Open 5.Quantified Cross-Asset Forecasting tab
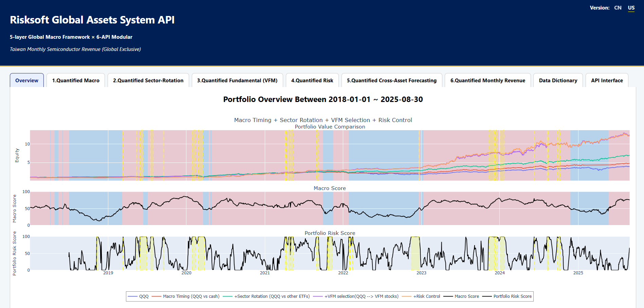Image resolution: width=644 pixels, height=308 pixels. click(391, 81)
